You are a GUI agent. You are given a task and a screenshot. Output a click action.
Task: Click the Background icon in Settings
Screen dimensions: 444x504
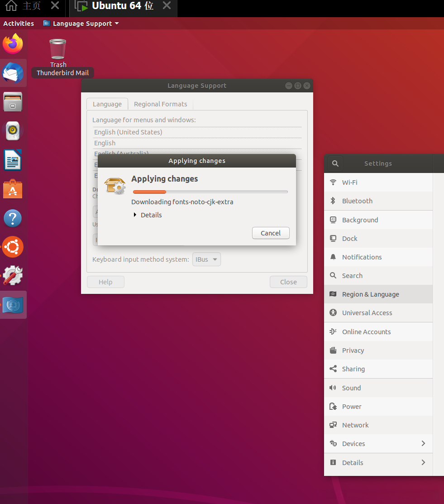click(333, 220)
